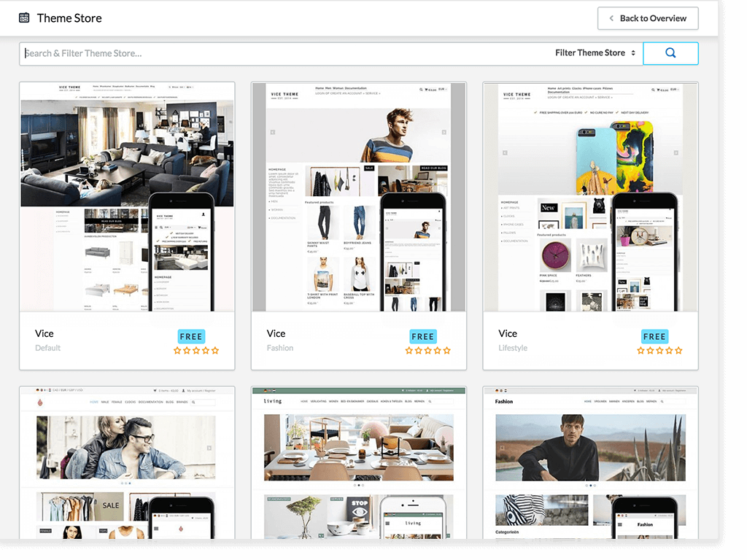Click the star rating of Vice Default

[196, 351]
